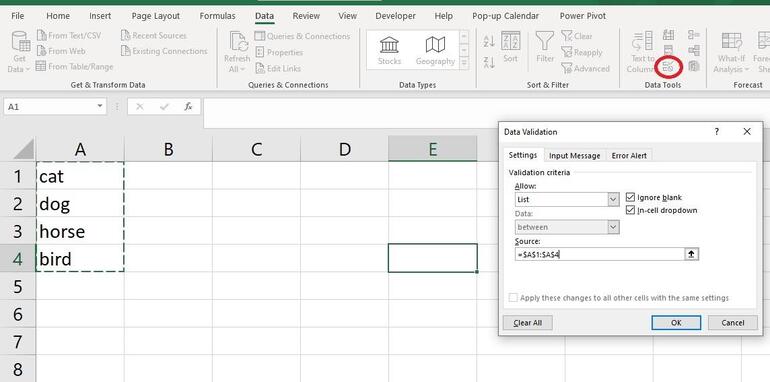
Task: Click the Get Data icon
Action: point(20,41)
